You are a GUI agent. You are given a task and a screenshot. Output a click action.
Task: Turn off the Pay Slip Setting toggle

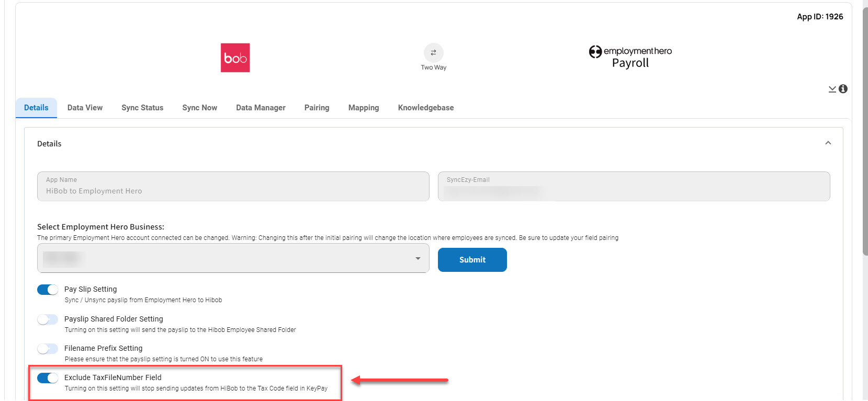point(48,290)
